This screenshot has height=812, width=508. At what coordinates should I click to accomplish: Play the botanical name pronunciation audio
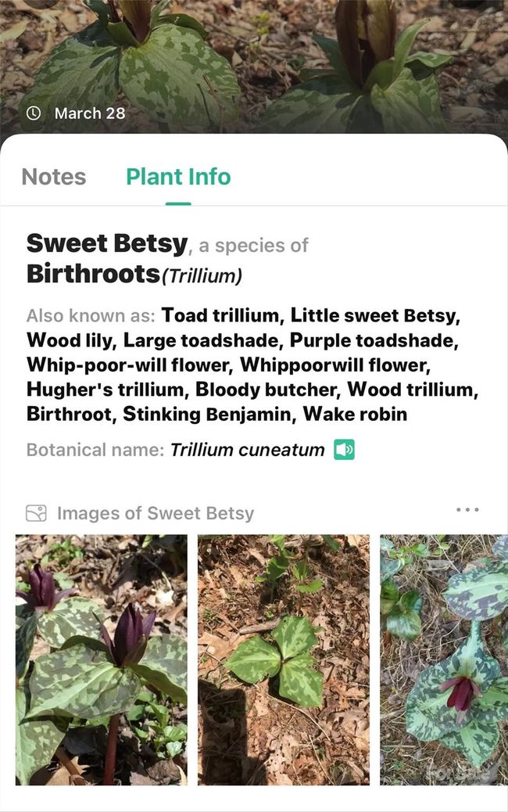coord(344,450)
